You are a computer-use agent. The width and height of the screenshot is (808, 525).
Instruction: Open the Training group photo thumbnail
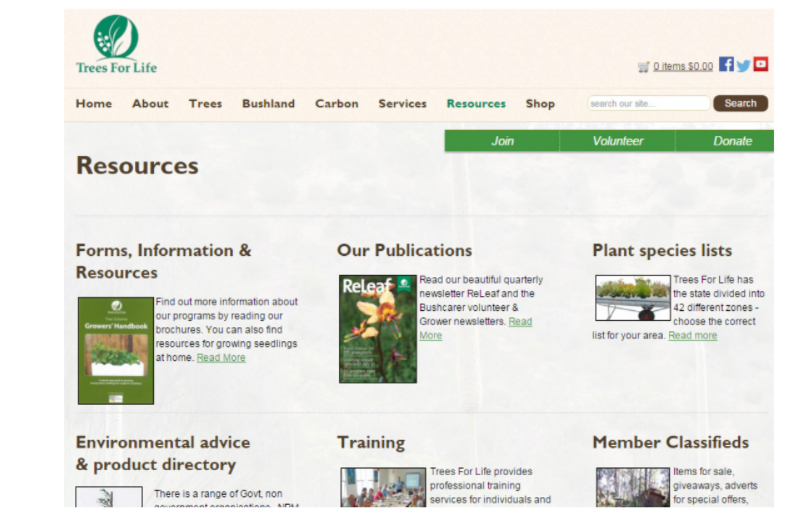383,487
